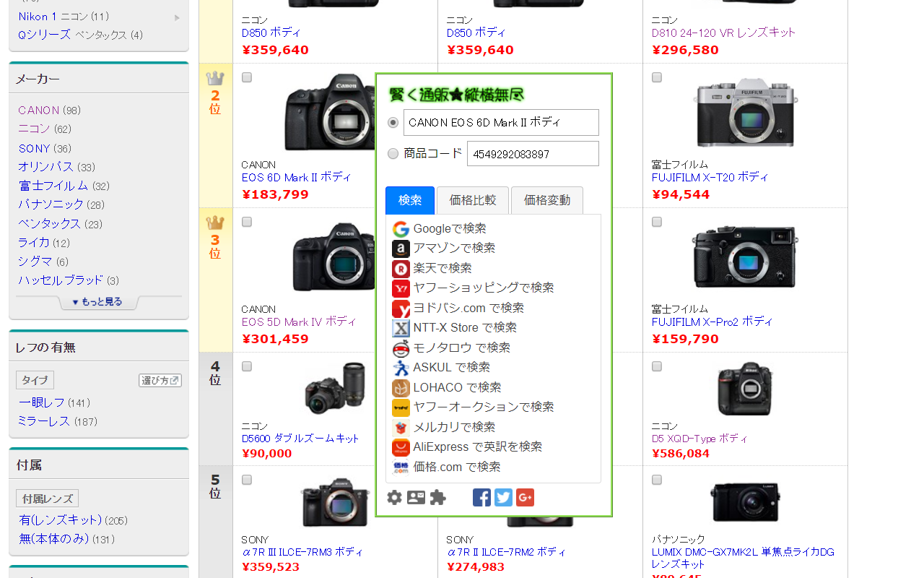Click the MonotaRO icon
Image resolution: width=924 pixels, height=578 pixels.
pyautogui.click(x=401, y=348)
